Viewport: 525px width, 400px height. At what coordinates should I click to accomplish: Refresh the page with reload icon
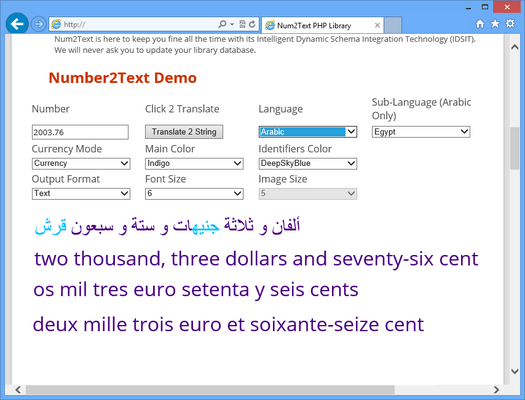point(252,24)
